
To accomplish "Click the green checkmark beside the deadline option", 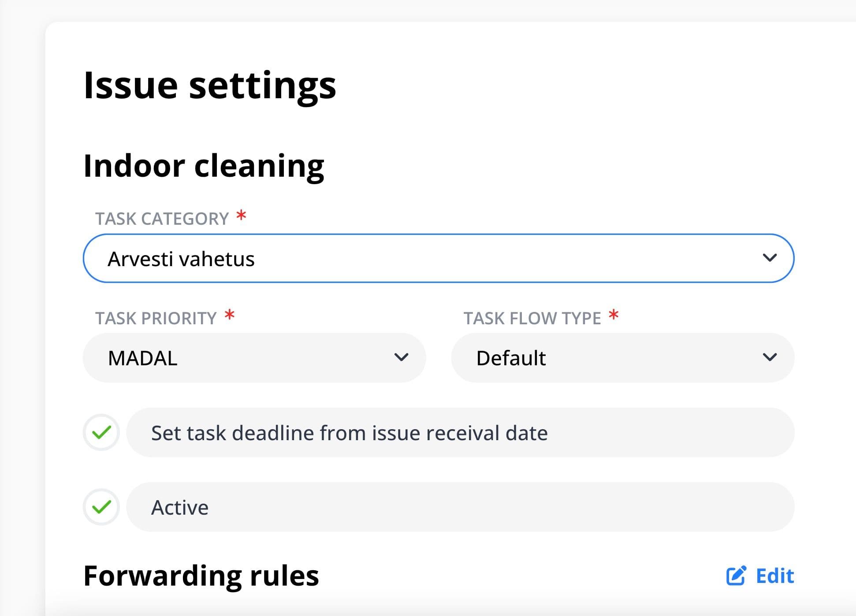I will [101, 432].
